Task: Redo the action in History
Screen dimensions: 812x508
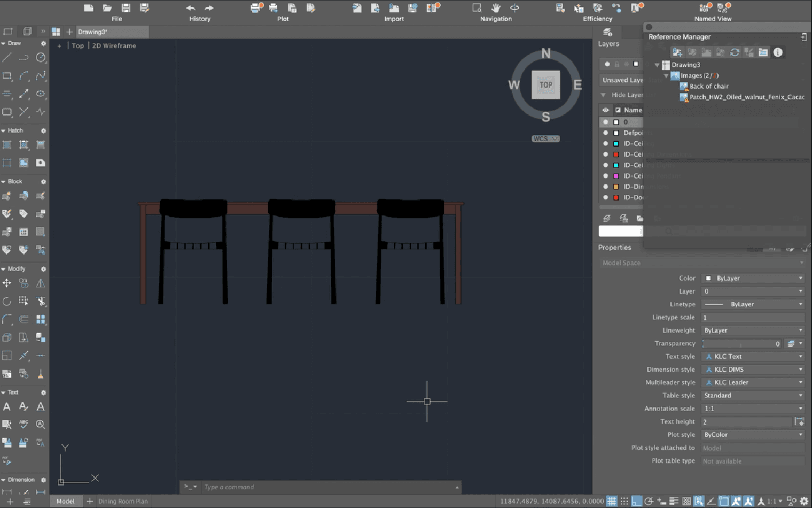Action: pos(209,8)
